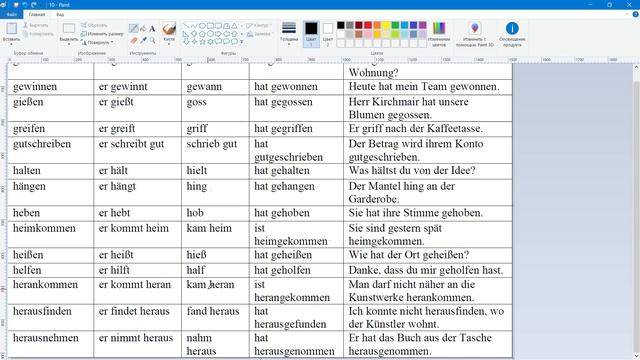Viewport: 640px width, 360px height.
Task: Open Edit with Paint 3D
Action: click(x=475, y=34)
